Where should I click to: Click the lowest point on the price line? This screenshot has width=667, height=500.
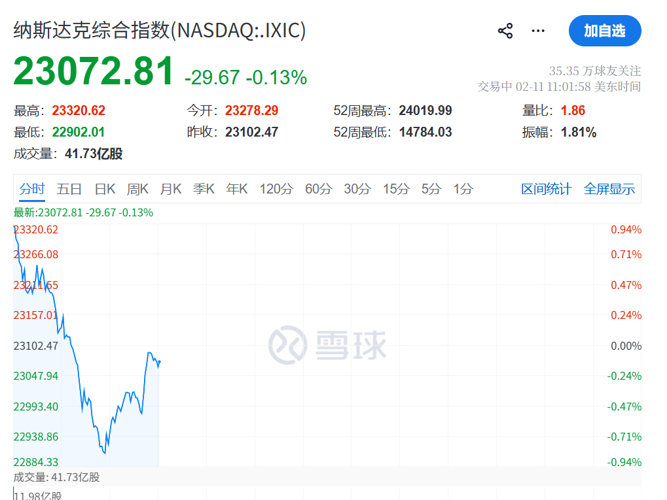[x=104, y=452]
